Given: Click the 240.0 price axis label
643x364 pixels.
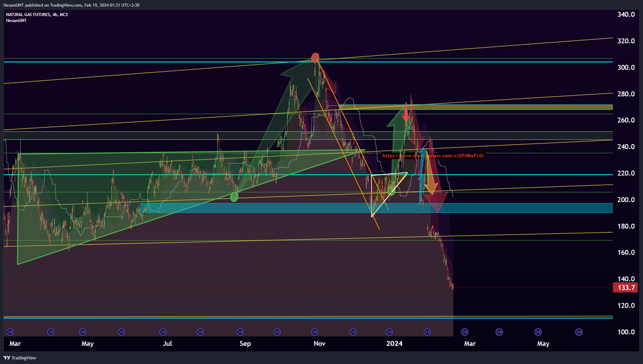Looking at the screenshot, I should point(626,147).
